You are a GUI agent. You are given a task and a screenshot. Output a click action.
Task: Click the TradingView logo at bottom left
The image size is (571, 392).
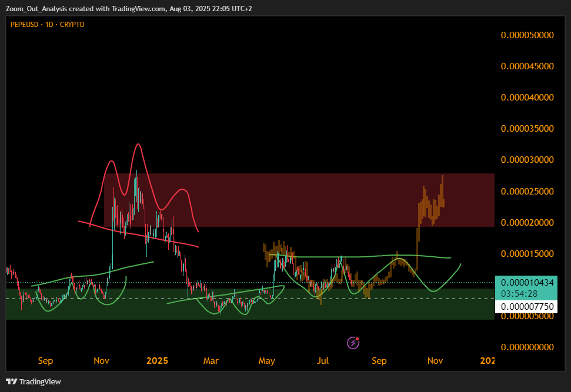click(34, 381)
